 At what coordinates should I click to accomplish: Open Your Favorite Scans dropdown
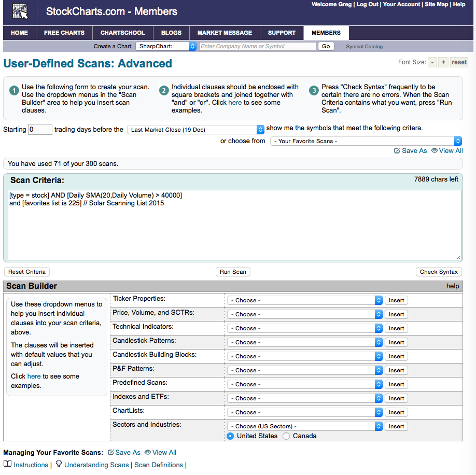click(366, 141)
